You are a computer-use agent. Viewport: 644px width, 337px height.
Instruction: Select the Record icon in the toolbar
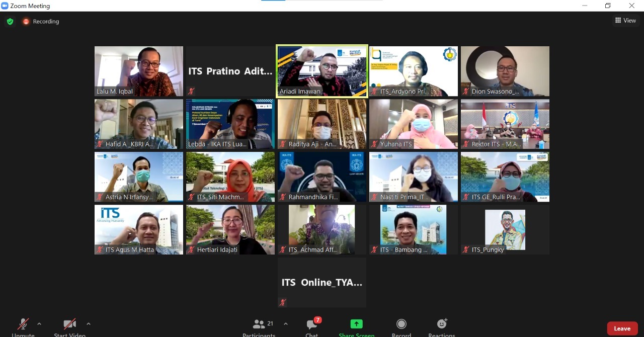pyautogui.click(x=401, y=324)
